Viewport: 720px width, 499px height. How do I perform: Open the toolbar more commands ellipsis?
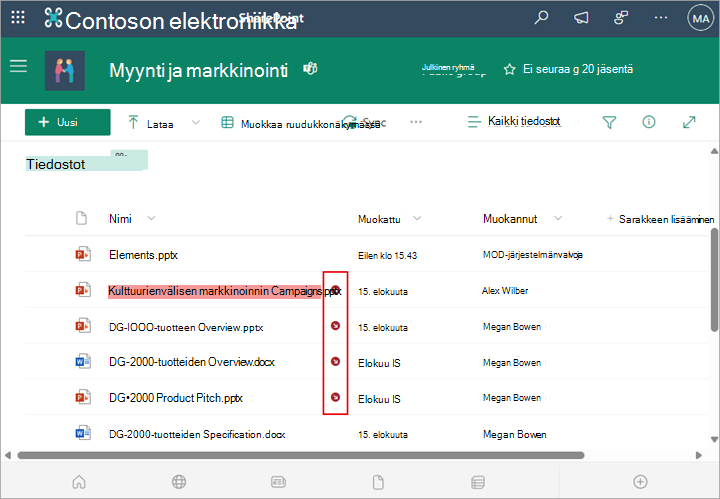pyautogui.click(x=416, y=122)
